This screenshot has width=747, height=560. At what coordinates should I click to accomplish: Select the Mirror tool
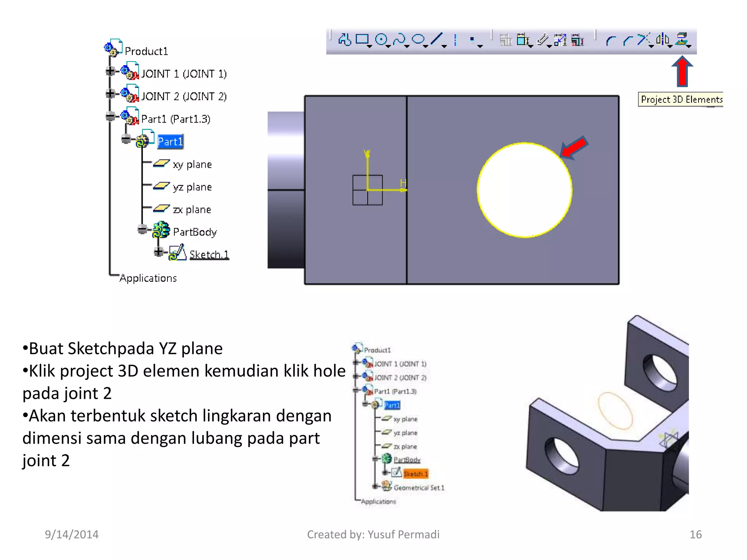[x=662, y=39]
